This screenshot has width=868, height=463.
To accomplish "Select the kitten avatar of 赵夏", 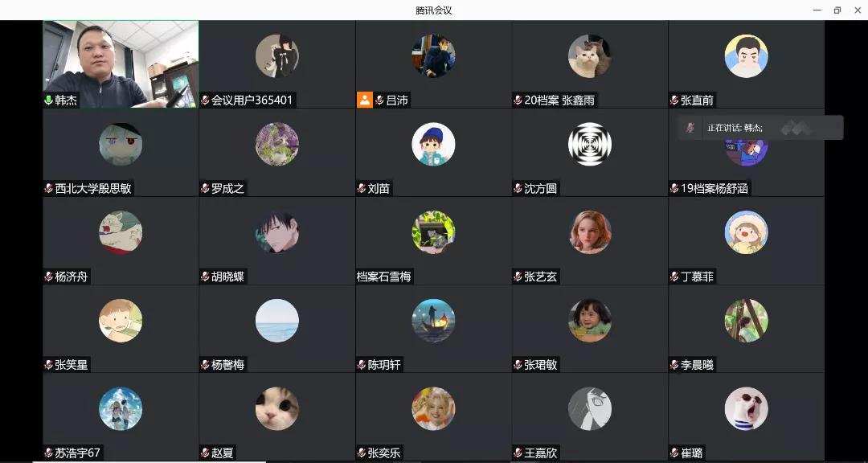I will pos(276,408).
